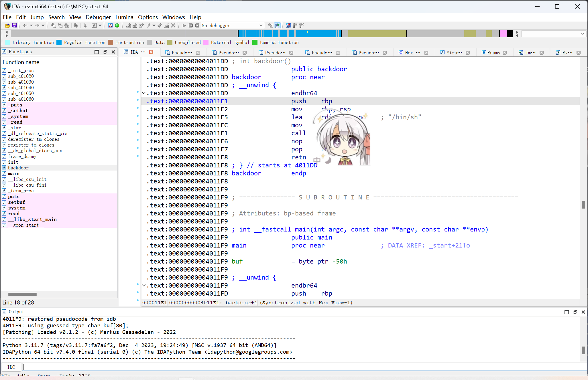Screen dimensions: 588x380
Task: Click the text view 'A' icon
Action: coord(94,25)
